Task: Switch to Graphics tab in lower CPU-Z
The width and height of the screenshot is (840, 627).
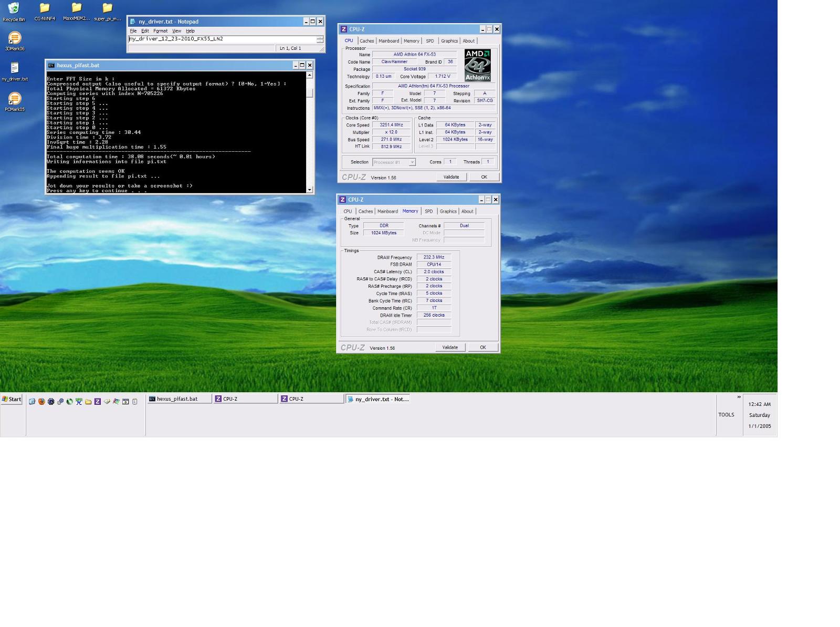Action: click(x=448, y=212)
